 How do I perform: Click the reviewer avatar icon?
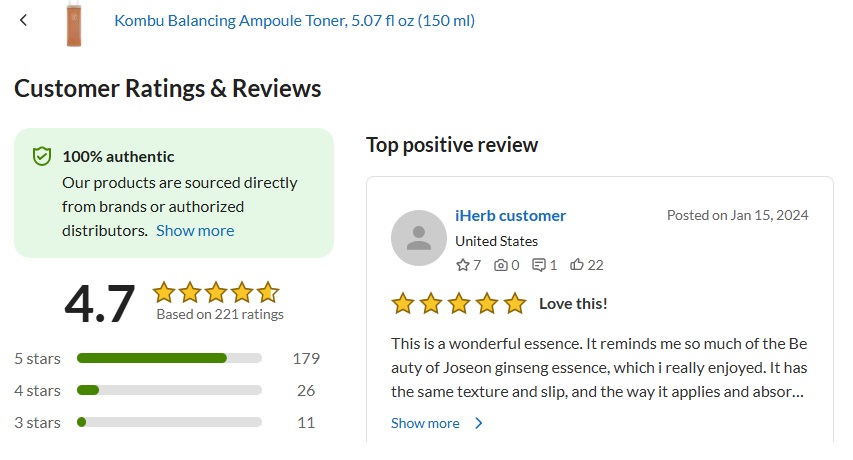(419, 238)
